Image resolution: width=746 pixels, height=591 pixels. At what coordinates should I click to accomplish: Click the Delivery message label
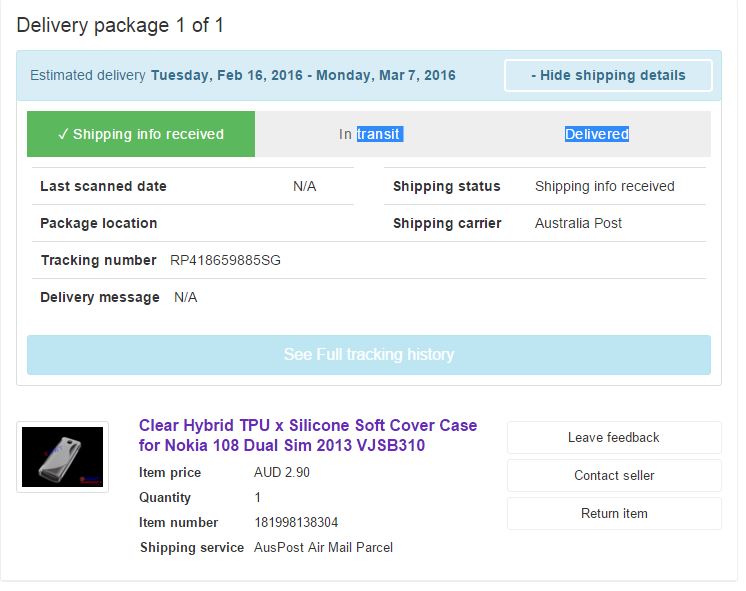[x=100, y=297]
